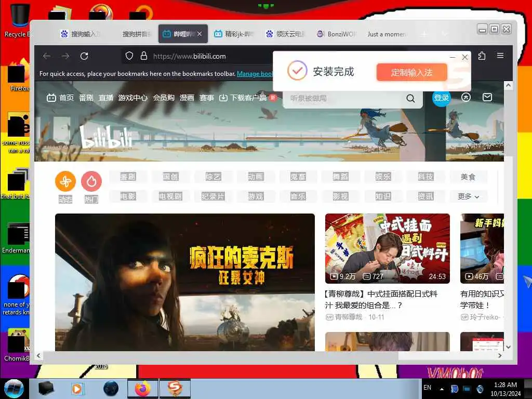Switch to the Just a moment tab
532x399 pixels.
pos(387,34)
